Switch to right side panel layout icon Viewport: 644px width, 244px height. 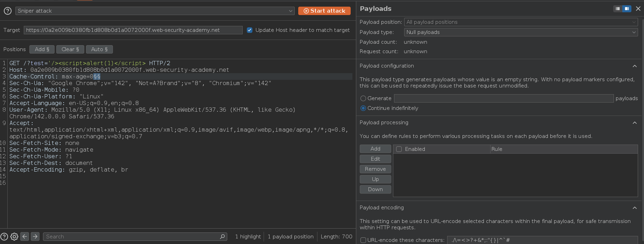click(627, 9)
